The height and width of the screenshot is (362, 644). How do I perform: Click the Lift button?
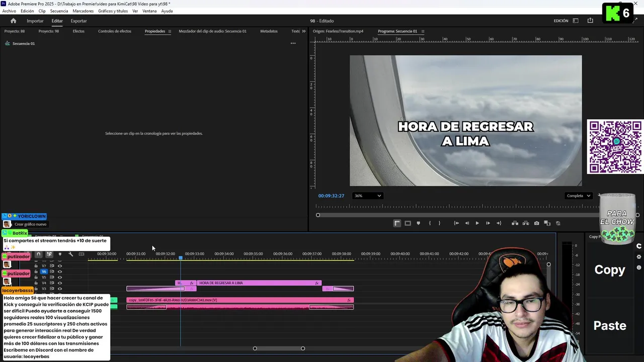pos(515,223)
